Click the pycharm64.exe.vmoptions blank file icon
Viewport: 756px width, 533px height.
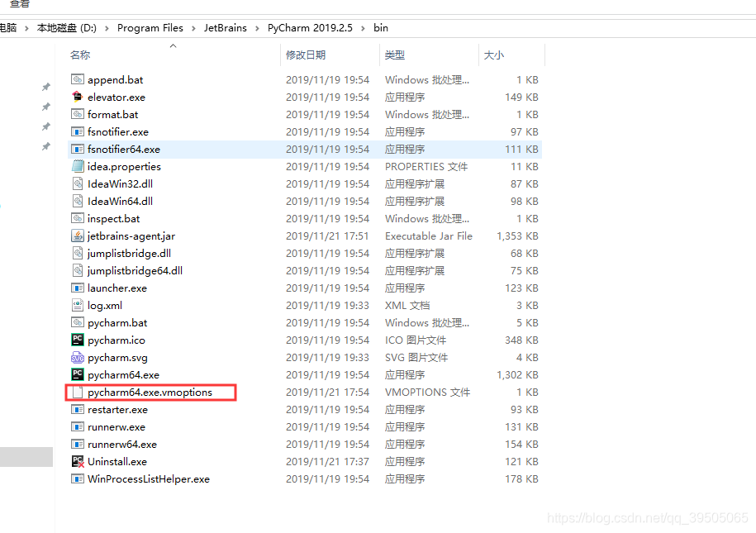pos(77,392)
